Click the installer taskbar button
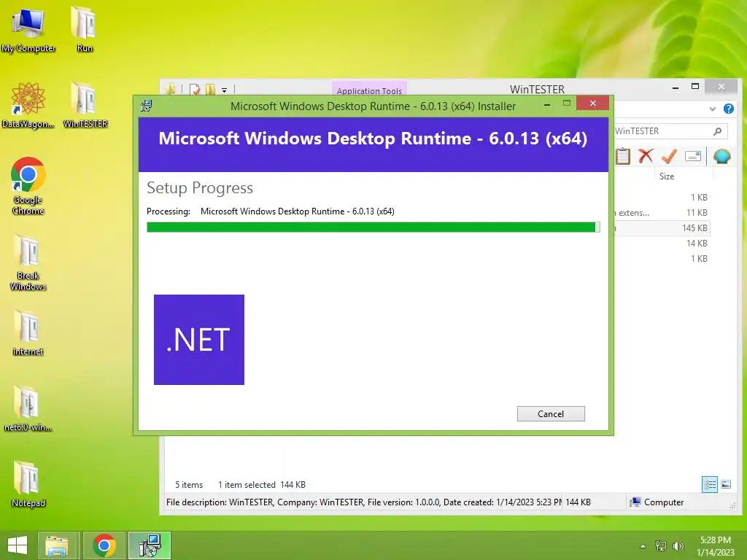The width and height of the screenshot is (747, 560). [x=150, y=545]
